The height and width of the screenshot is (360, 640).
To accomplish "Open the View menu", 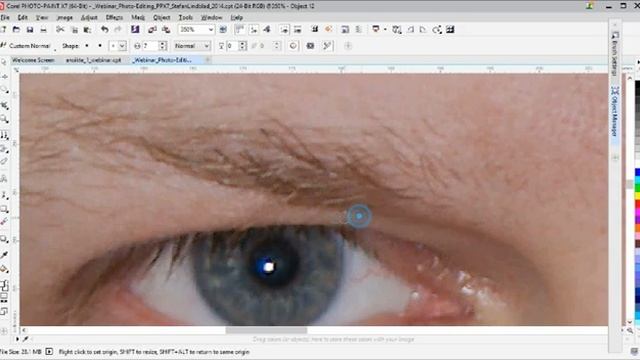I will pyautogui.click(x=42, y=18).
